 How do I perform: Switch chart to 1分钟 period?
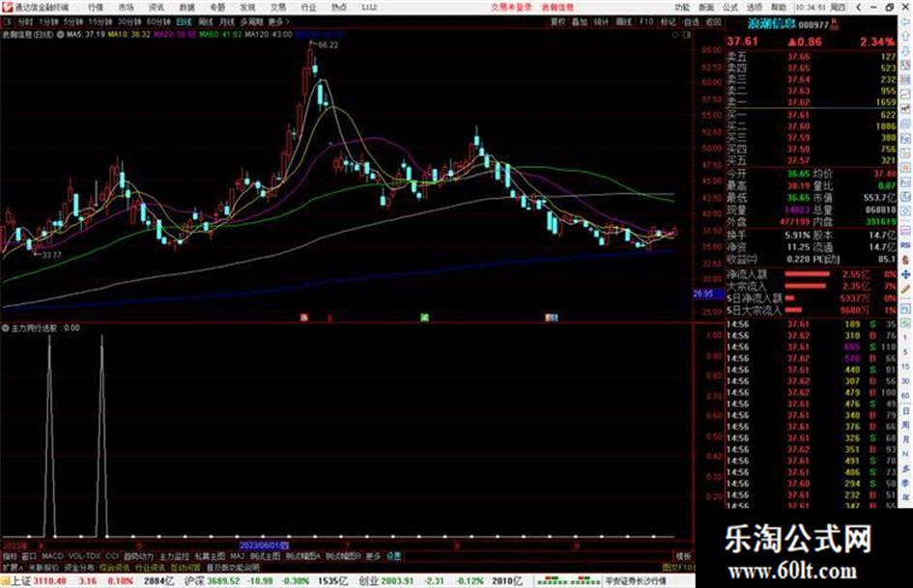click(48, 22)
